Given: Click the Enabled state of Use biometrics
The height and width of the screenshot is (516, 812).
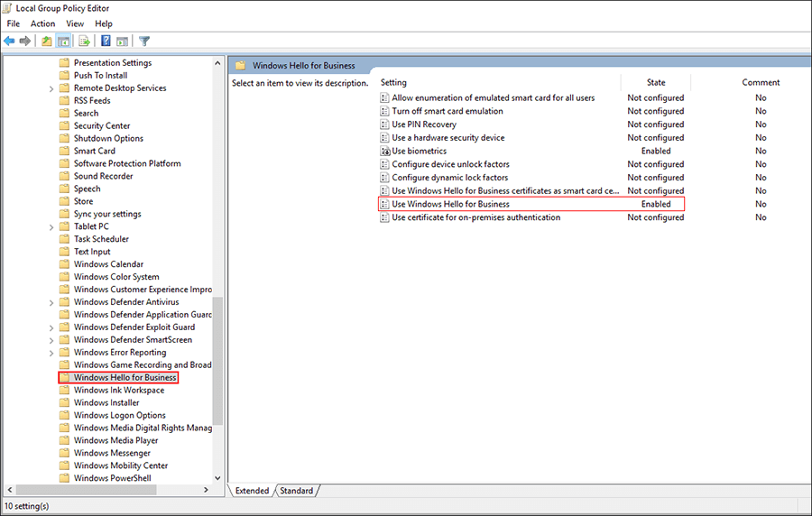Looking at the screenshot, I should [x=656, y=152].
